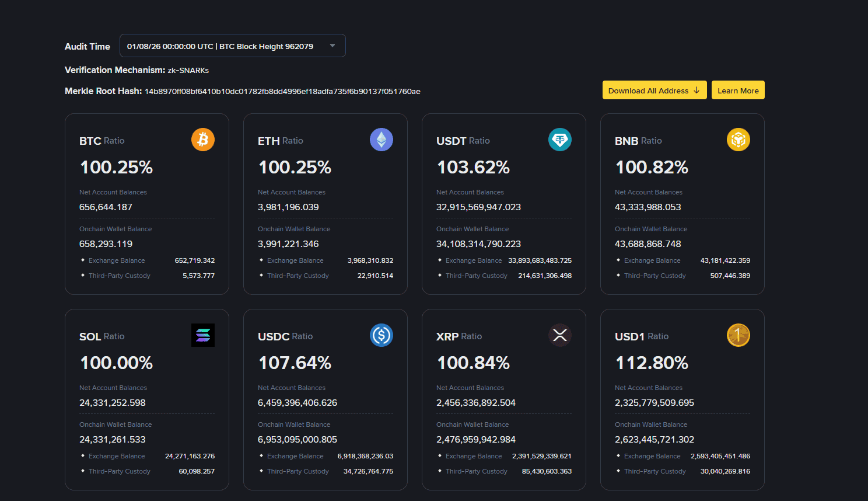Click the USDT Tether icon
This screenshot has width=868, height=501.
(560, 140)
